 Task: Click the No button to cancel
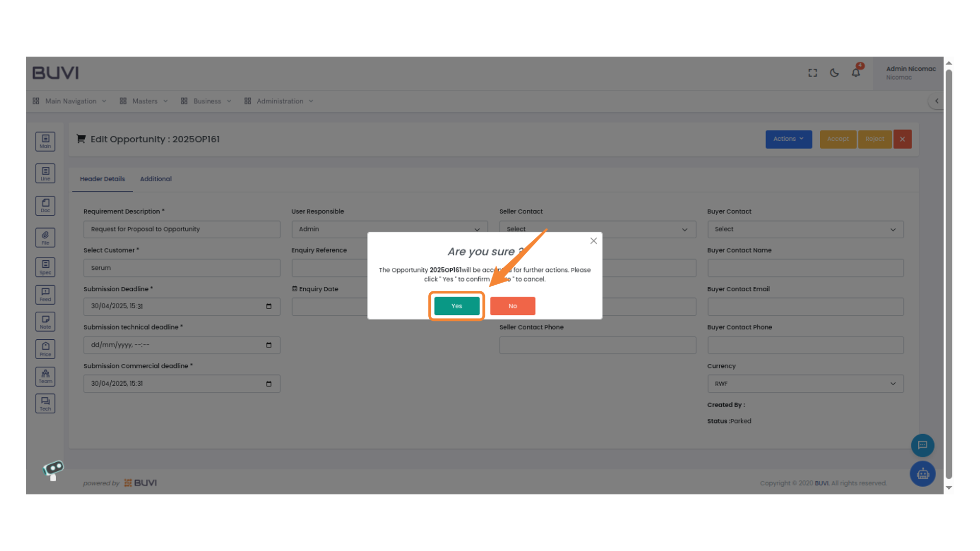point(512,306)
